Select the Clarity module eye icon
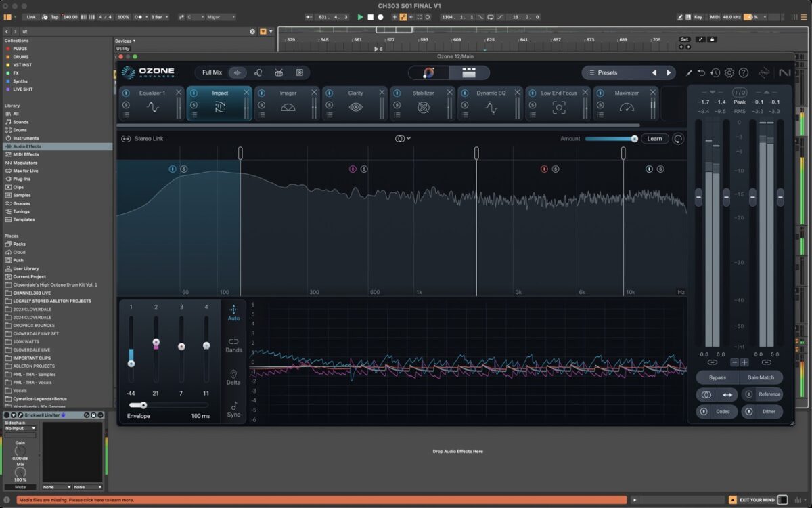This screenshot has width=812, height=508. 355,107
